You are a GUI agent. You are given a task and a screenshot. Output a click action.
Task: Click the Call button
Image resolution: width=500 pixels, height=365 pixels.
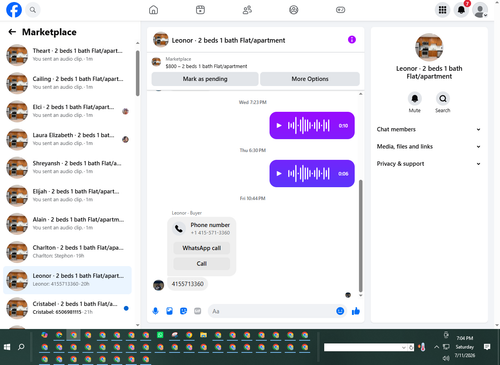click(x=202, y=264)
